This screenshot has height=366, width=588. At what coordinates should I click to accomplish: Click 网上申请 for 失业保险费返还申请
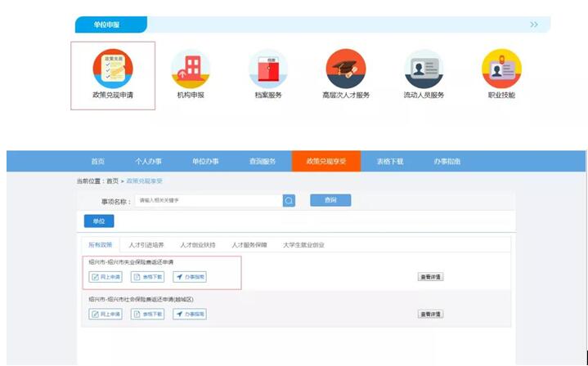click(105, 277)
